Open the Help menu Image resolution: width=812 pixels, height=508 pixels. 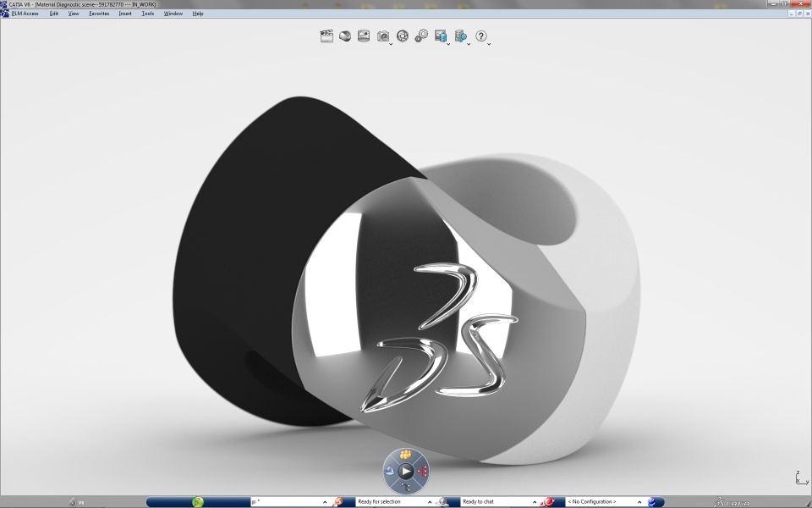click(x=198, y=14)
